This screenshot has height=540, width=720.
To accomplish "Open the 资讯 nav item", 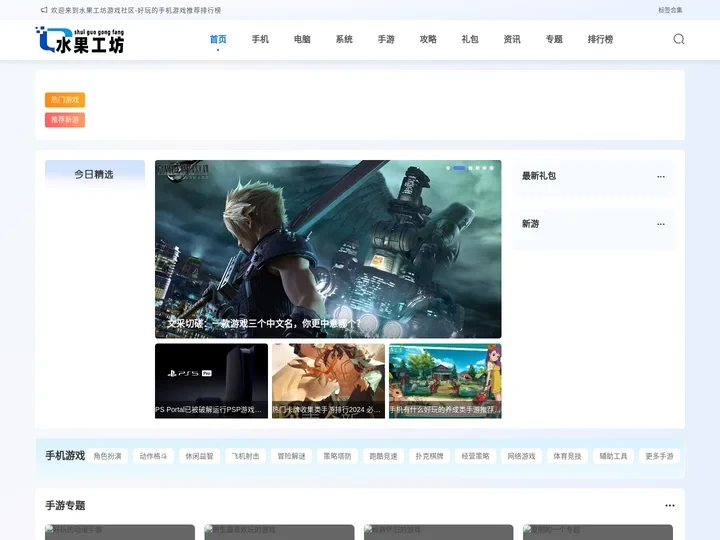I will coord(512,39).
